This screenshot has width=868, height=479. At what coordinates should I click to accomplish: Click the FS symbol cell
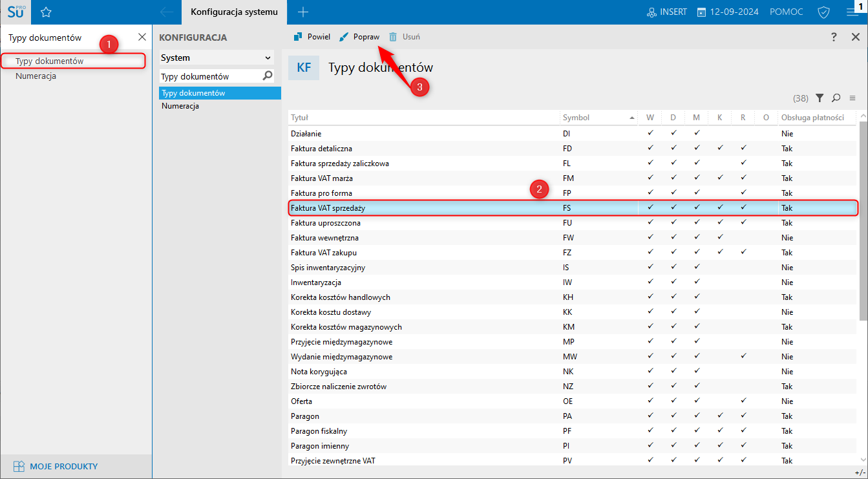[x=598, y=208]
